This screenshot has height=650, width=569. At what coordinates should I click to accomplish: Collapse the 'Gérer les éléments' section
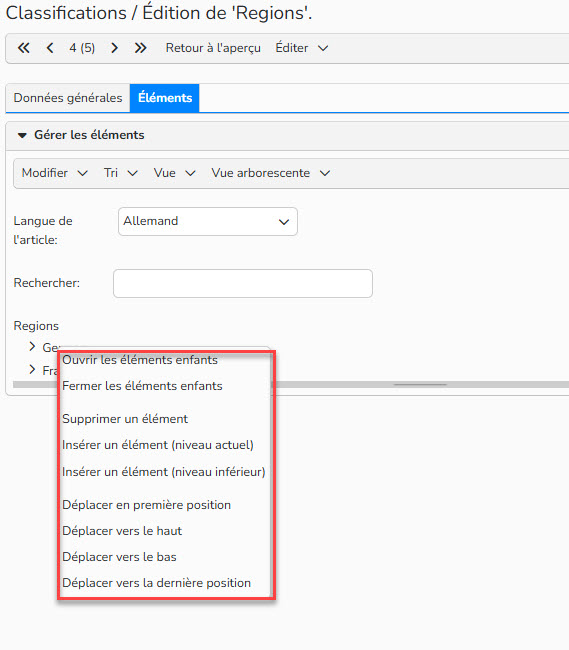click(22, 135)
